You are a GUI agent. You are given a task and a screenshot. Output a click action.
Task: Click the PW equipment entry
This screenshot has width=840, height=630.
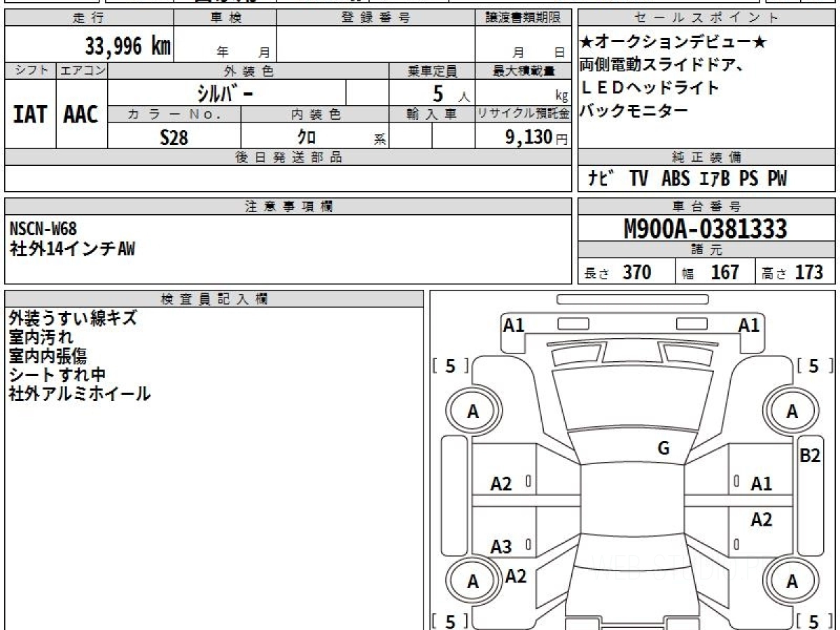pyautogui.click(x=777, y=178)
